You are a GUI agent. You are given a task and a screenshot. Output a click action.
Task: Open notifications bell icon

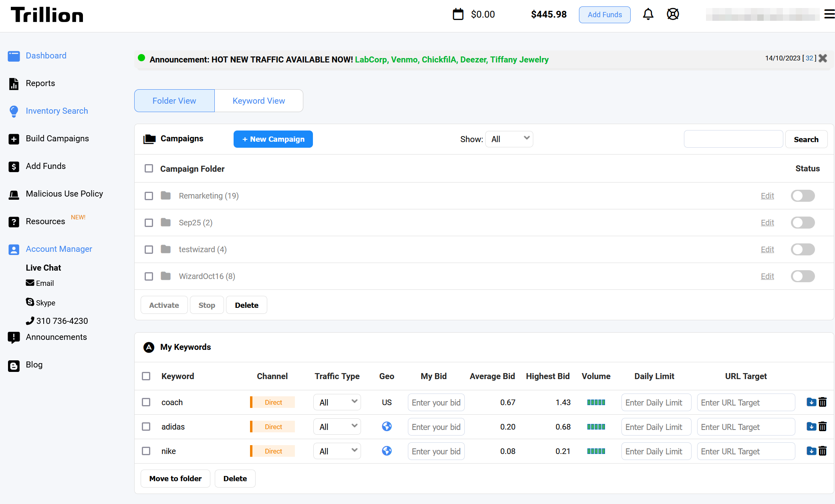coord(648,14)
